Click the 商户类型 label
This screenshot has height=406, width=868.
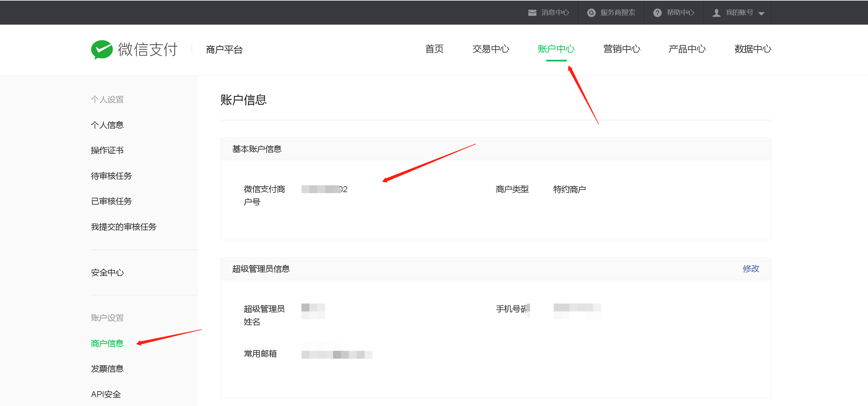[x=512, y=189]
